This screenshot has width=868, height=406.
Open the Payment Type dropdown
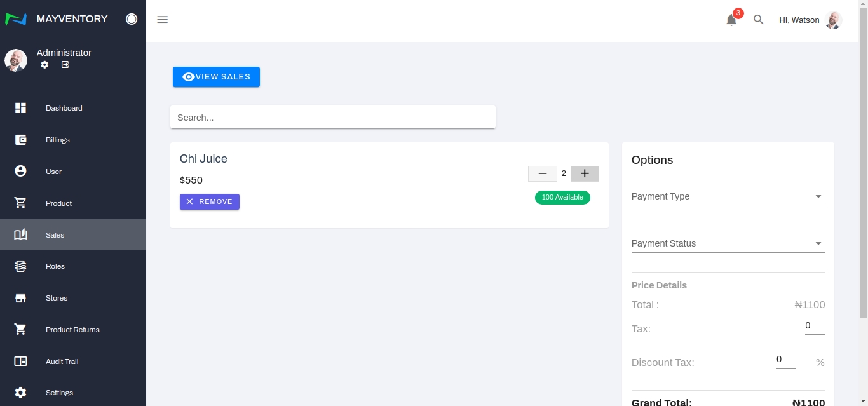728,197
